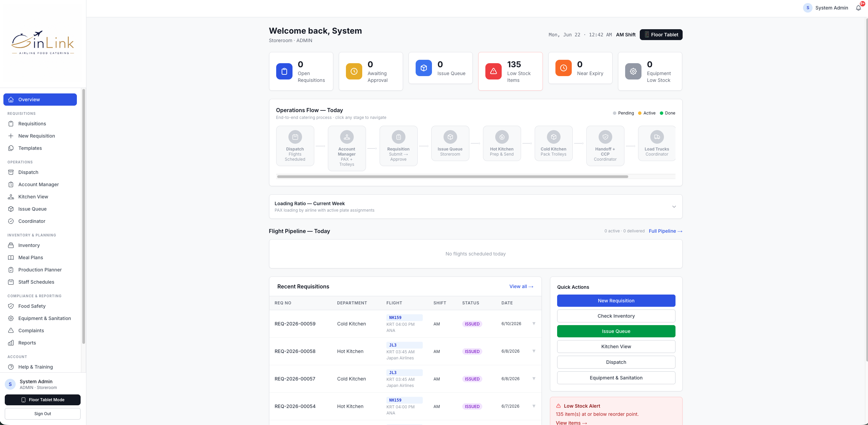868x425 pixels.
Task: Click the Help & Training question icon
Action: pyautogui.click(x=11, y=367)
